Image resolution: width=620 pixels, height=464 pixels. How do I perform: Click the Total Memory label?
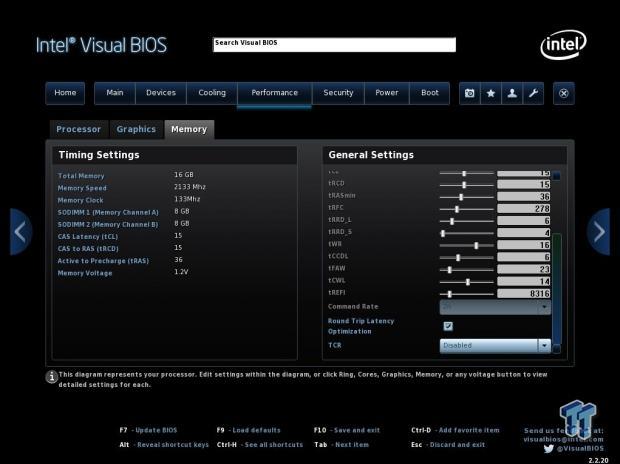pyautogui.click(x=81, y=176)
